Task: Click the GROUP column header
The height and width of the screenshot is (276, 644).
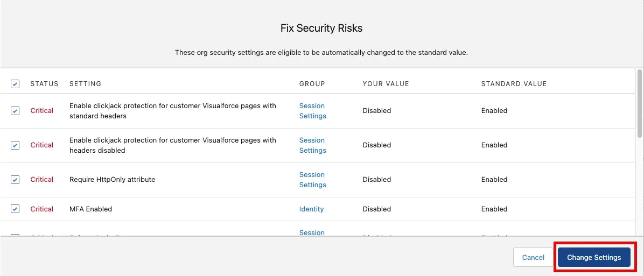Action: [x=312, y=84]
